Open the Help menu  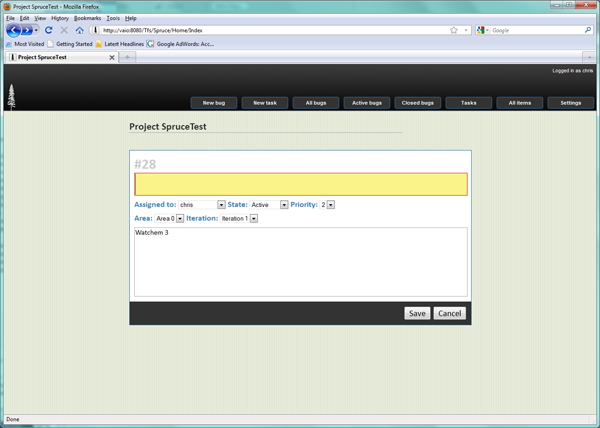coord(130,18)
